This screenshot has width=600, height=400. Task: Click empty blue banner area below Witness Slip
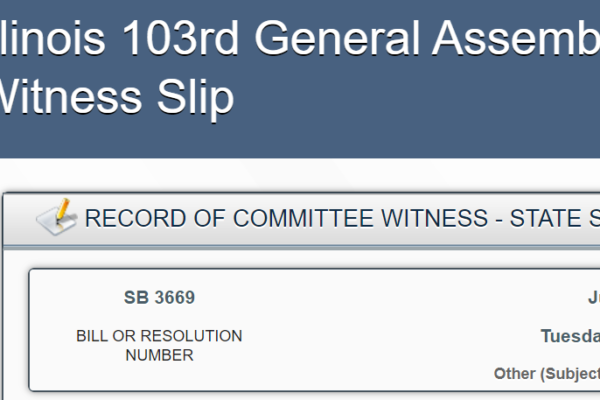[x=300, y=140]
